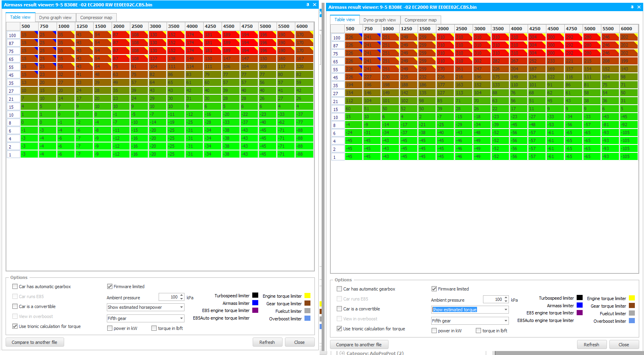This screenshot has width=644, height=355.
Task: Close the right Airmass result viewer panel
Action: pyautogui.click(x=639, y=7)
